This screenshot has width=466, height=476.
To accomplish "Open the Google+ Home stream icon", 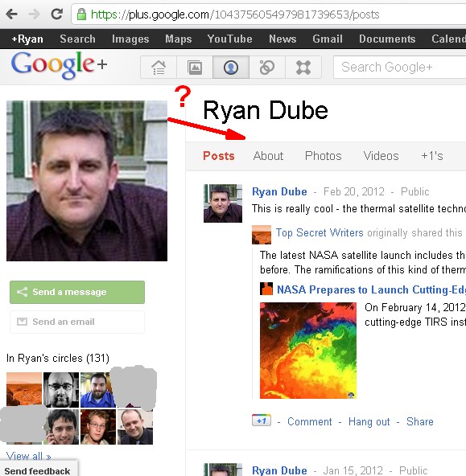I will pos(159,67).
